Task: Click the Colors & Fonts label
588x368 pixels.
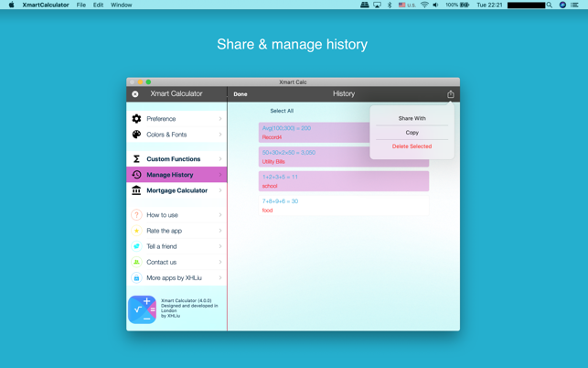Action: 166,135
